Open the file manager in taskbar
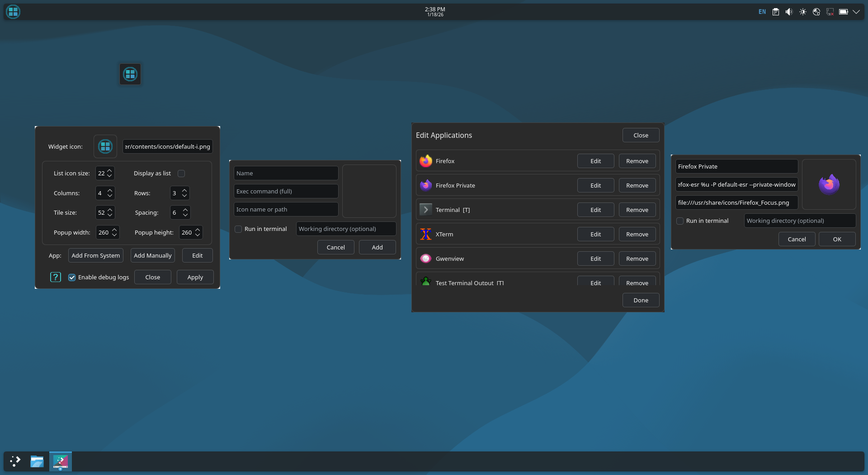Viewport: 868px width, 475px height. click(37, 461)
